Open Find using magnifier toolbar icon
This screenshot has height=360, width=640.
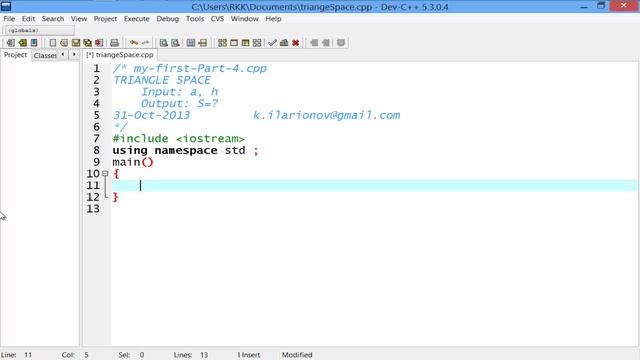pyautogui.click(x=164, y=42)
